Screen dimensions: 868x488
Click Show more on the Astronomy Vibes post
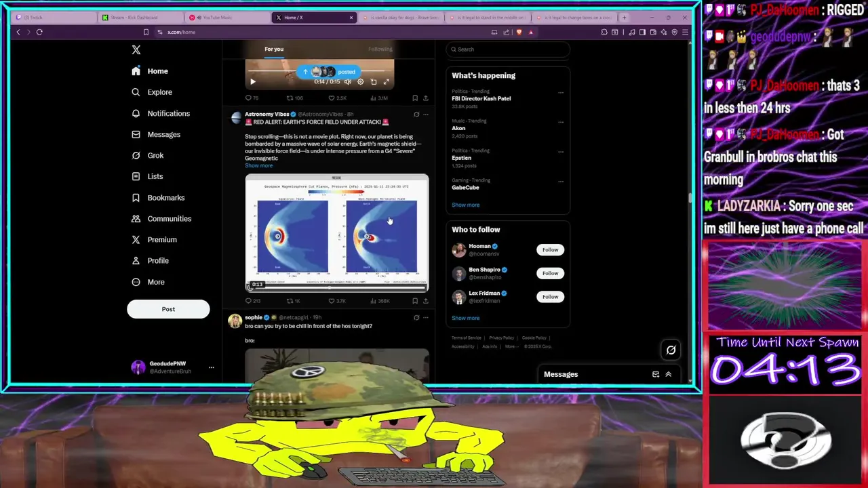[258, 165]
